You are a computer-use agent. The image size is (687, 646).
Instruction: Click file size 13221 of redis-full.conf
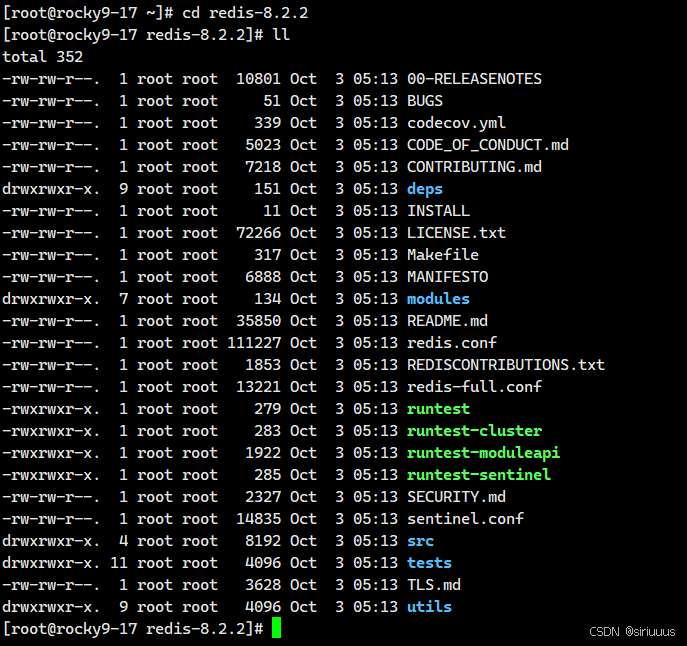[259, 387]
